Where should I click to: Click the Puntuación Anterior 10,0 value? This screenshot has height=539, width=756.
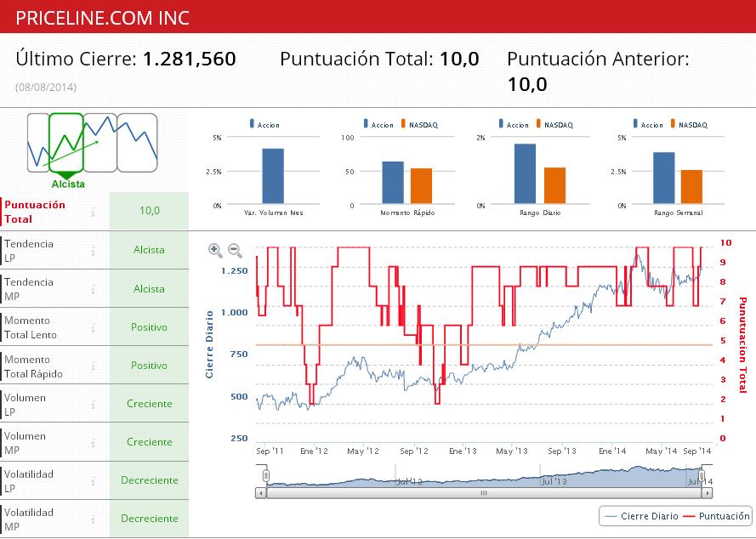pyautogui.click(x=527, y=84)
